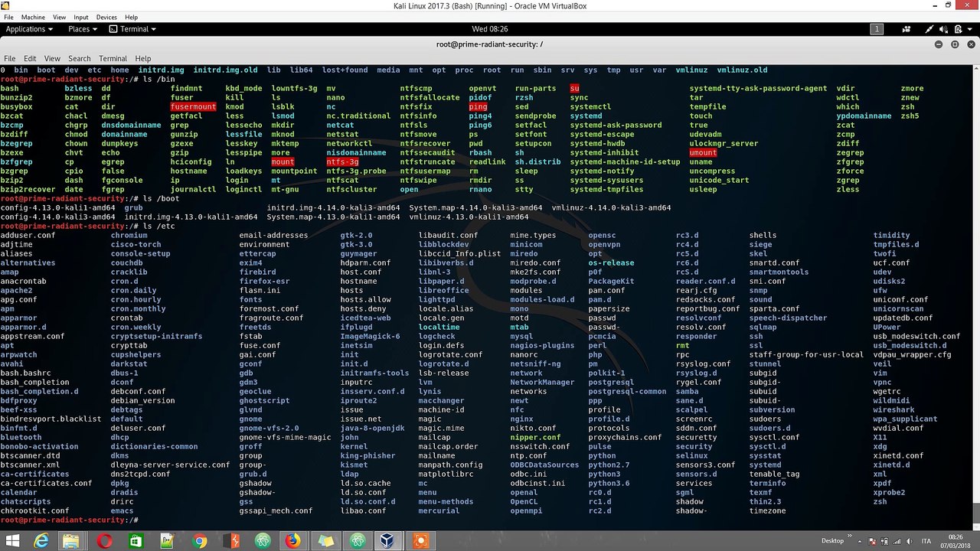Click the 'king-phisher' directory name

click(x=367, y=456)
